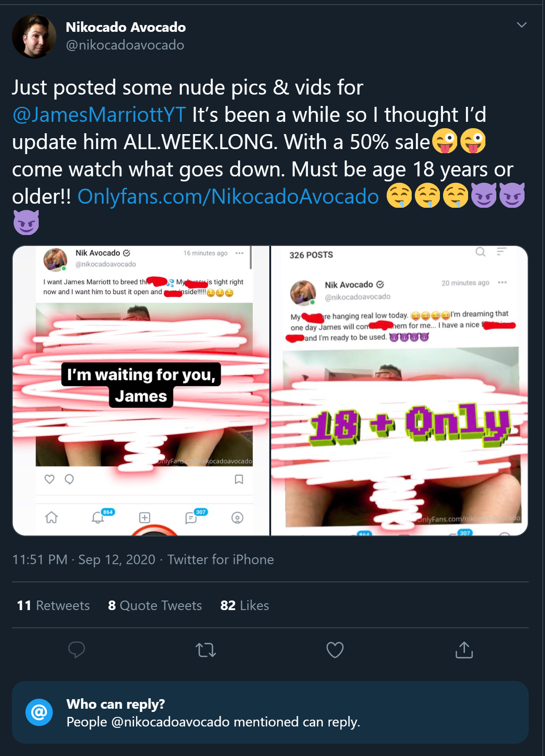Retweet using the retweet arrows icon
This screenshot has height=756, width=545.
(206, 650)
